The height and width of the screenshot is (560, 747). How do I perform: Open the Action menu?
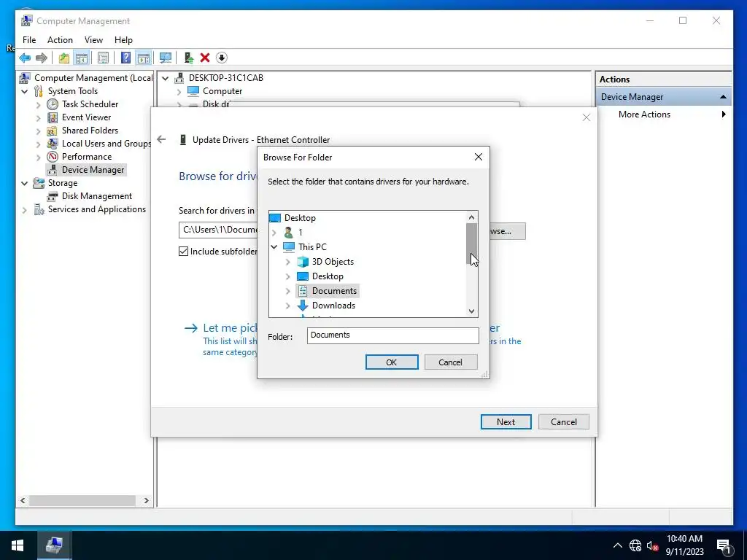(60, 40)
